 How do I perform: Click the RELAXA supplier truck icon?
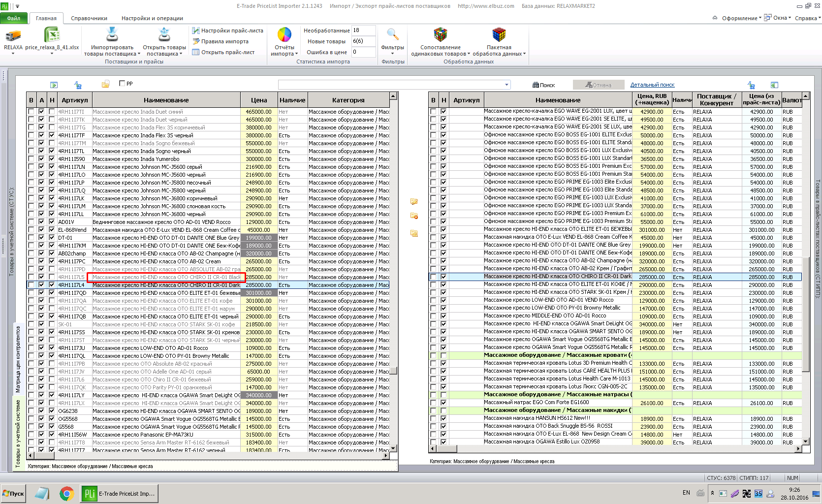coord(13,35)
